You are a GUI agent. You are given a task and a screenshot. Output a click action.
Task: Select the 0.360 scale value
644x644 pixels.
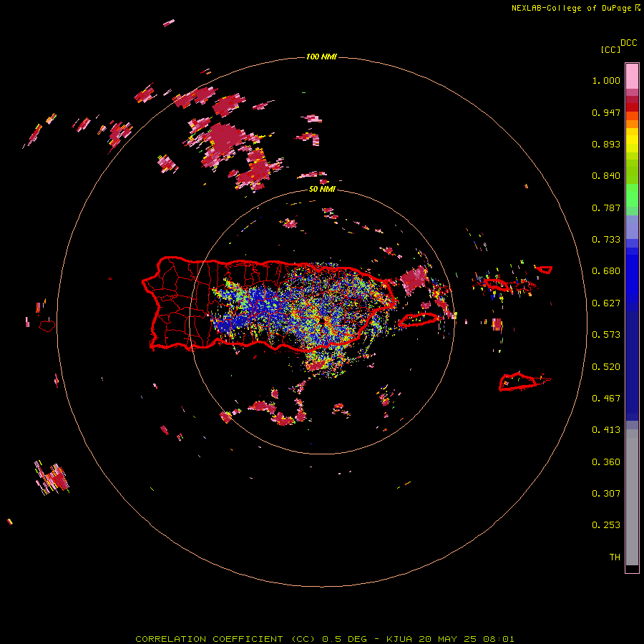[606, 462]
